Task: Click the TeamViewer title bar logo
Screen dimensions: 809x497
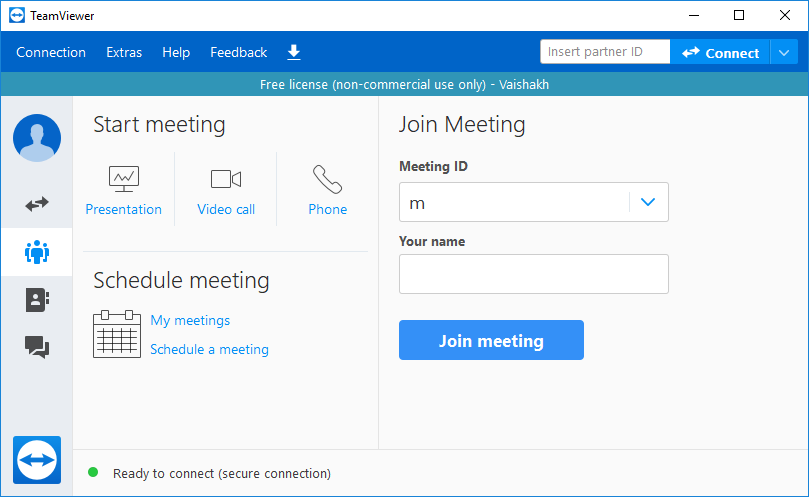Action: tap(17, 15)
